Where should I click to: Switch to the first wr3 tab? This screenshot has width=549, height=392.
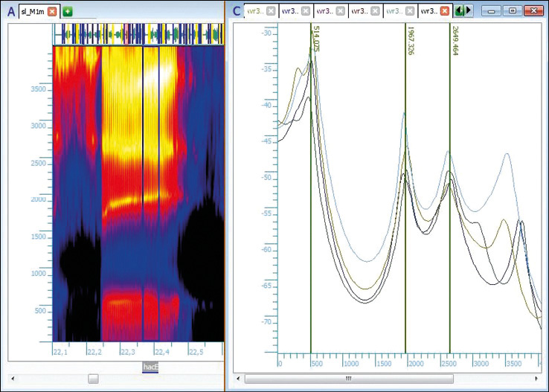[x=254, y=11]
